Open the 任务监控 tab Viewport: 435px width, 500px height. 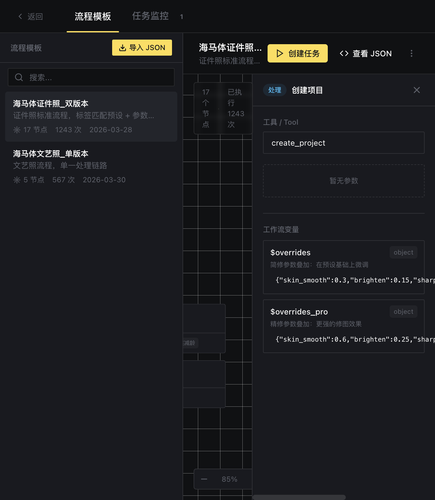tap(150, 16)
